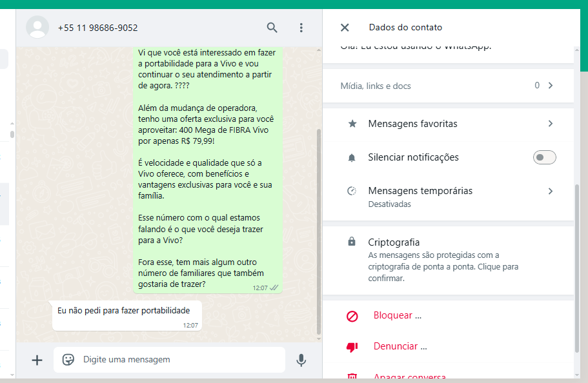588x383 pixels.
Task: Expand Mensagens favoritas chevron
Action: coord(550,124)
